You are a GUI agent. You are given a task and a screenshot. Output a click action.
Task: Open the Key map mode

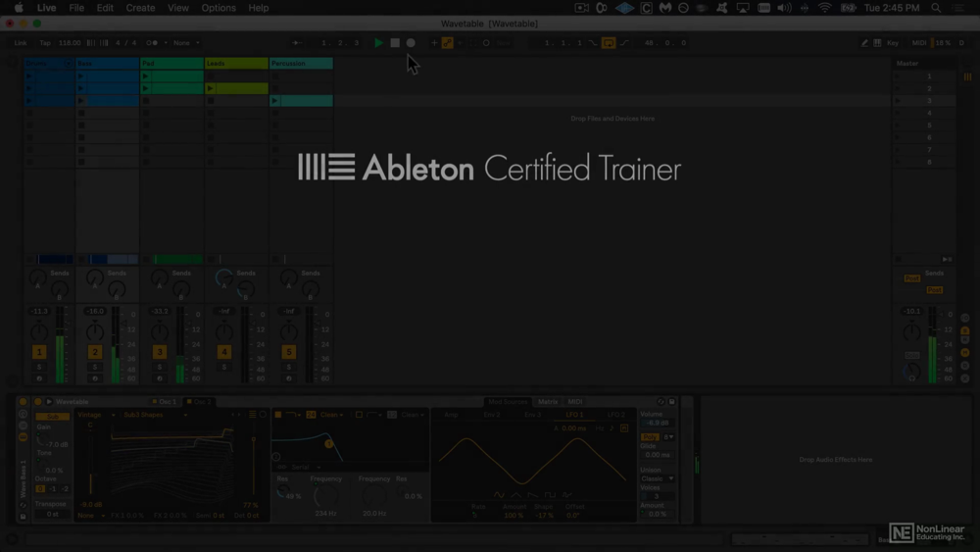(893, 43)
